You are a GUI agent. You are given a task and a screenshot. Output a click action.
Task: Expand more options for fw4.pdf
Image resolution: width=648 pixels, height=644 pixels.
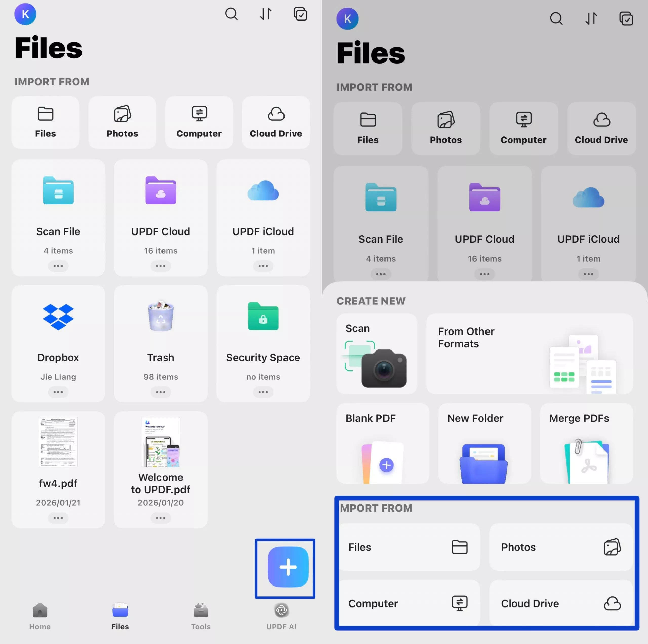[58, 518]
